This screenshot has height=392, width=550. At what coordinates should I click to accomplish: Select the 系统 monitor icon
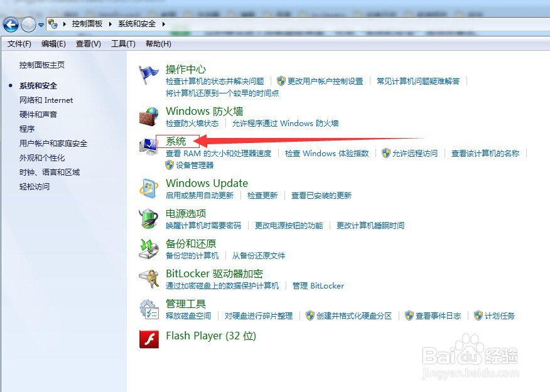click(149, 144)
